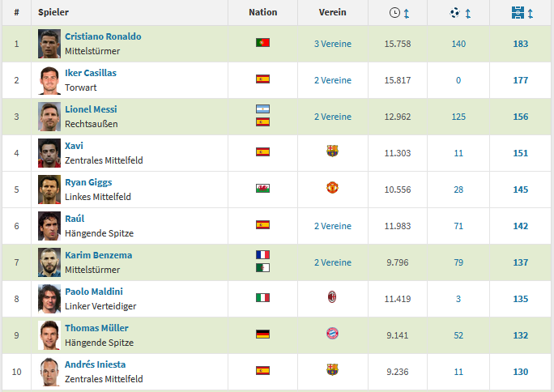Click AC Milan crest for Paolo Maldini
The width and height of the screenshot is (554, 392).
[x=332, y=297]
